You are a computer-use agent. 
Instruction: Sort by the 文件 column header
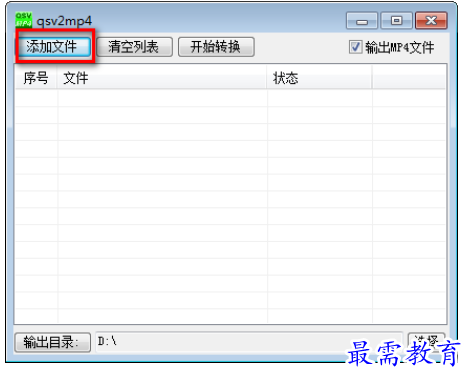point(162,78)
